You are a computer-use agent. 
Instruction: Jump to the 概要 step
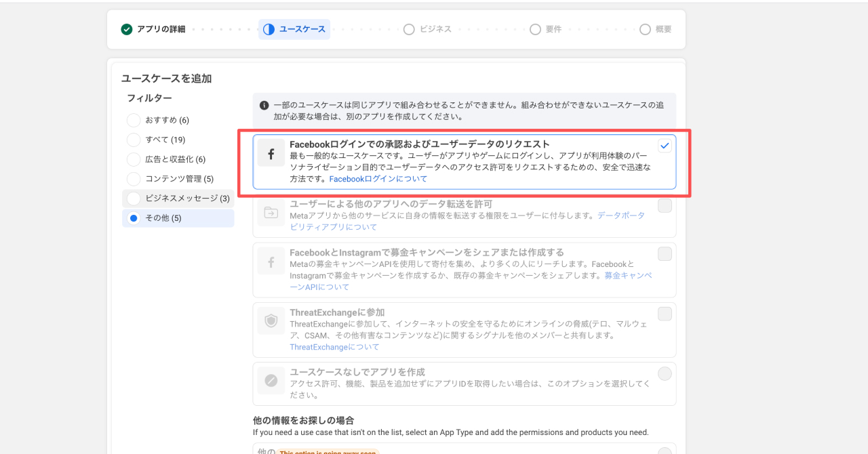click(656, 29)
